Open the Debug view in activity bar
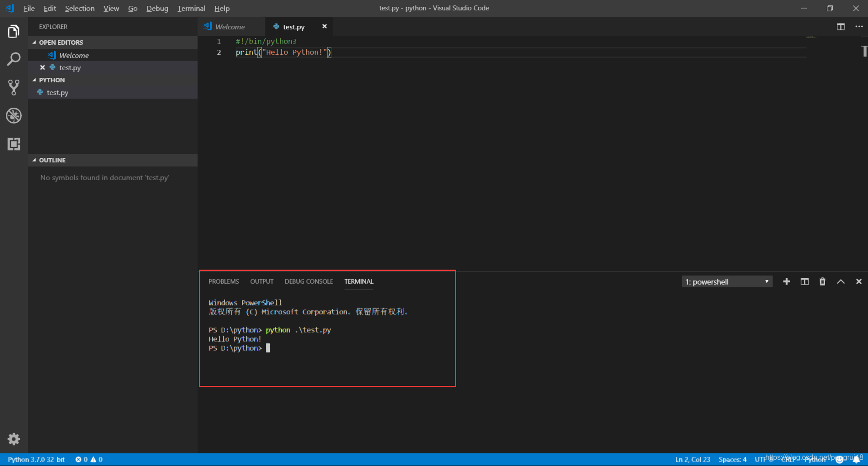 pyautogui.click(x=14, y=116)
